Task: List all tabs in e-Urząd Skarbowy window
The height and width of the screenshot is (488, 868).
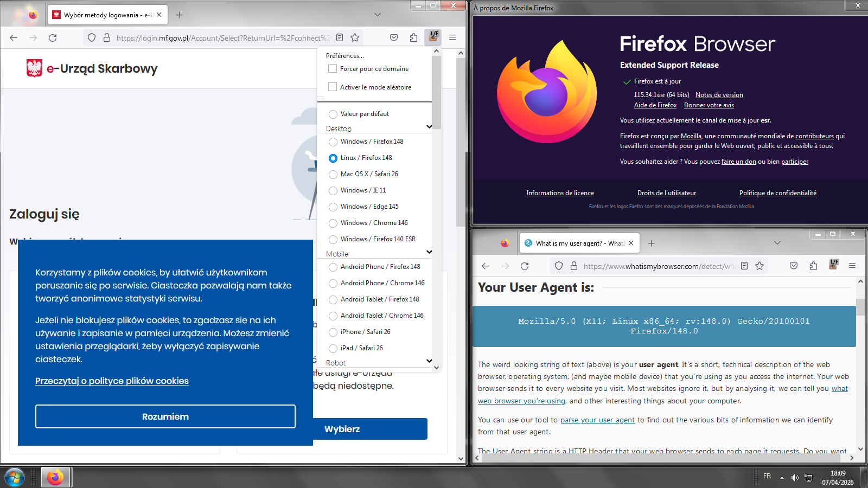Action: (378, 15)
